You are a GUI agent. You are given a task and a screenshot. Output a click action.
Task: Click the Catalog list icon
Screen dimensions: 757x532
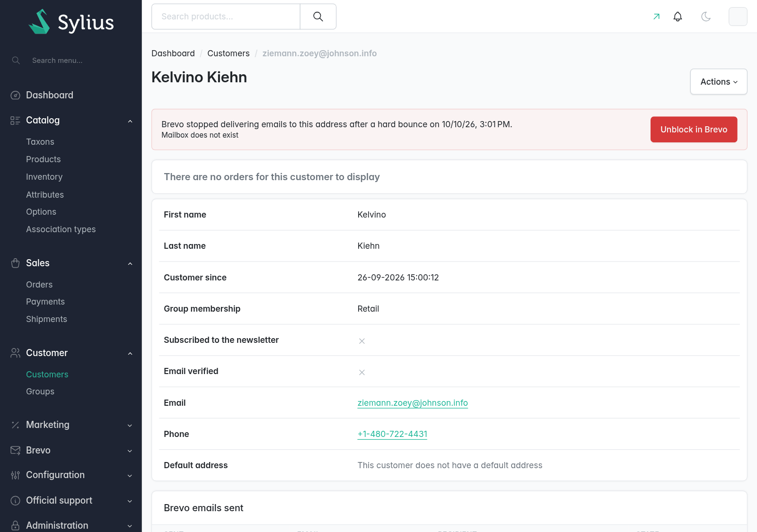coord(16,121)
